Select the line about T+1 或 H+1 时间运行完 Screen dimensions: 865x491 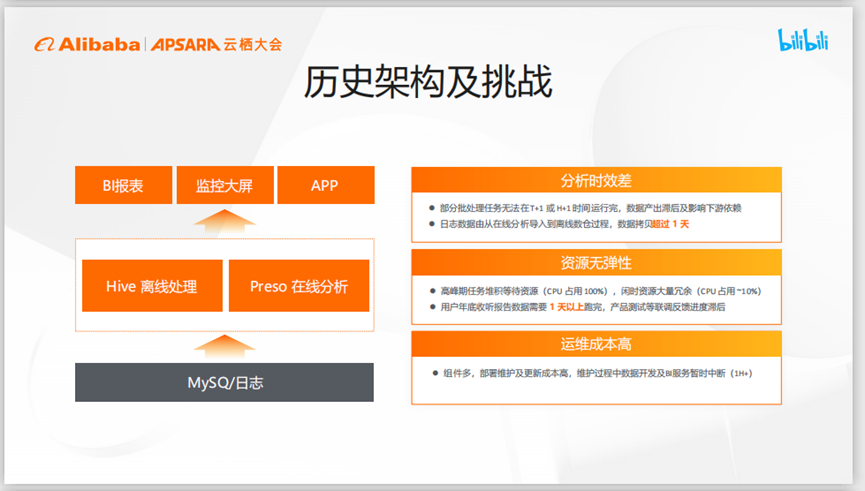(585, 208)
